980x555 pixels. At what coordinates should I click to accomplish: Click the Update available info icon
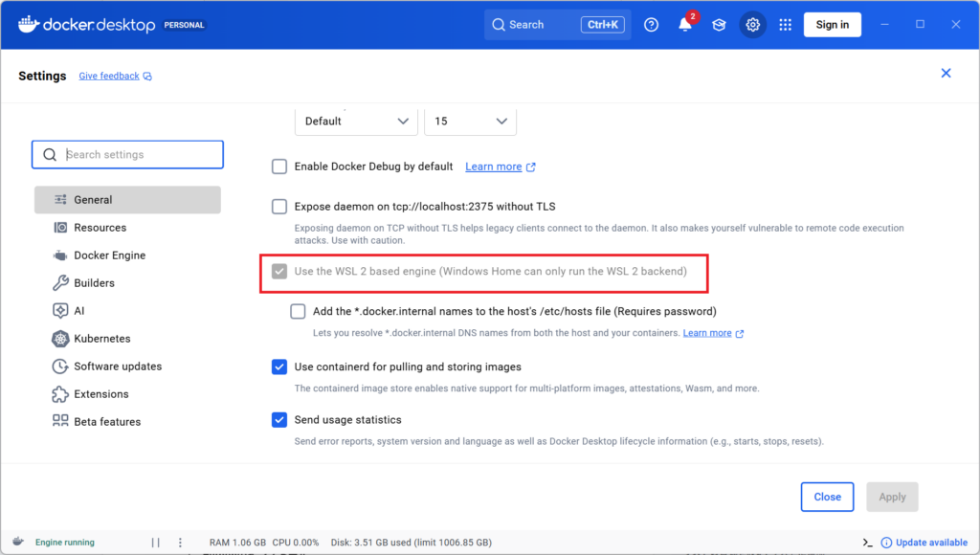point(886,543)
